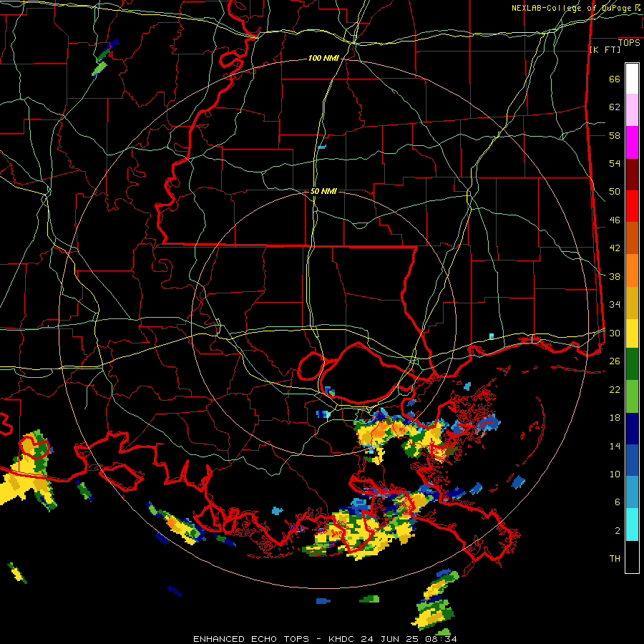The height and width of the screenshot is (644, 644).
Task: Click the magenta 58 kft legend swatch
Action: 632,142
